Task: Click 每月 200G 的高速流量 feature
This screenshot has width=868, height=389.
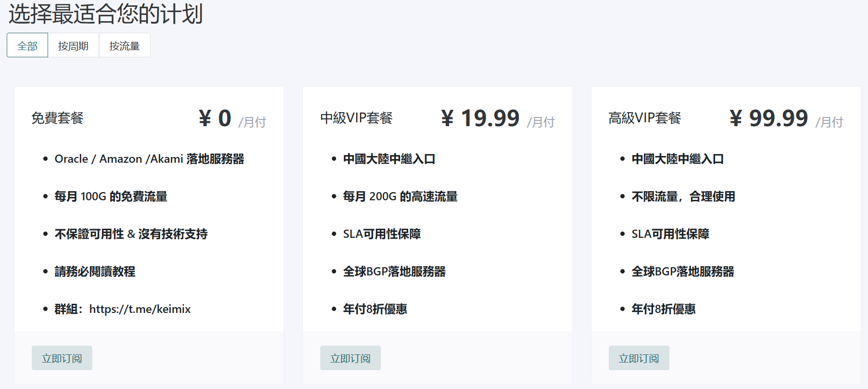Action: 401,196
